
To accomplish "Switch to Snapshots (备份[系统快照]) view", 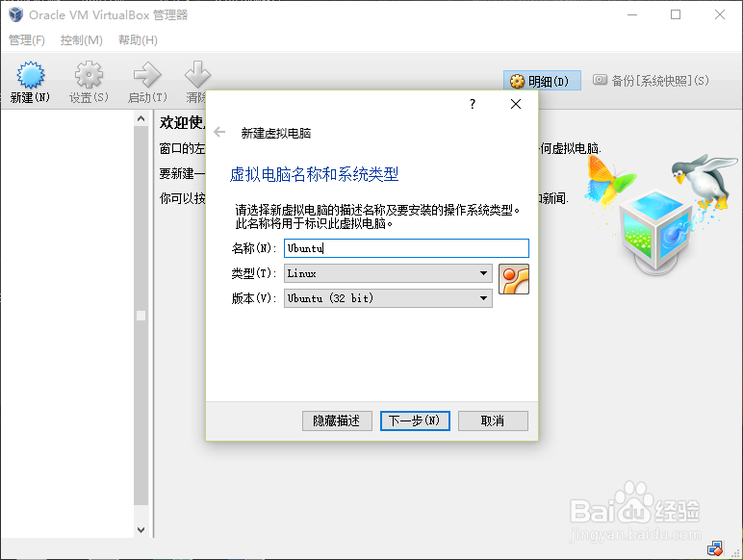I will [x=651, y=81].
